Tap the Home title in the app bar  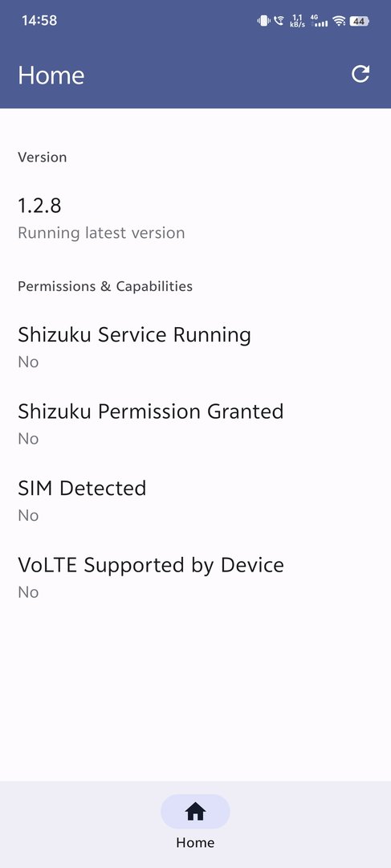tap(51, 76)
